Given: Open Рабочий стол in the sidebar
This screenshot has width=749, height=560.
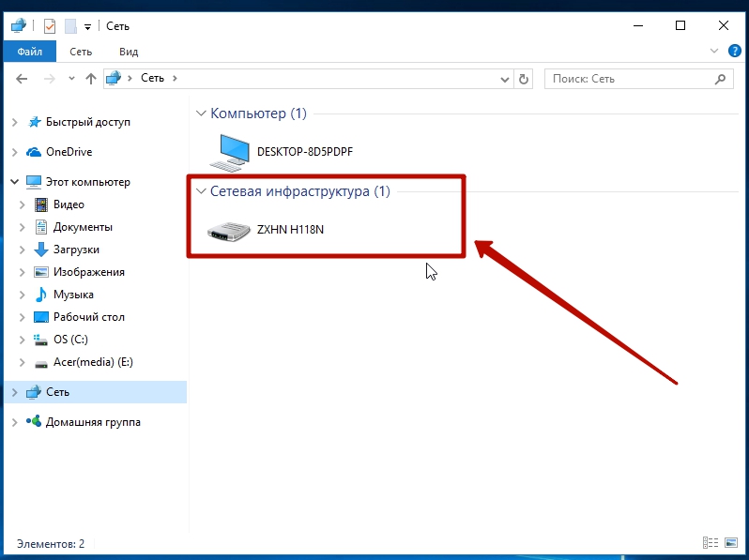Looking at the screenshot, I should click(x=89, y=317).
